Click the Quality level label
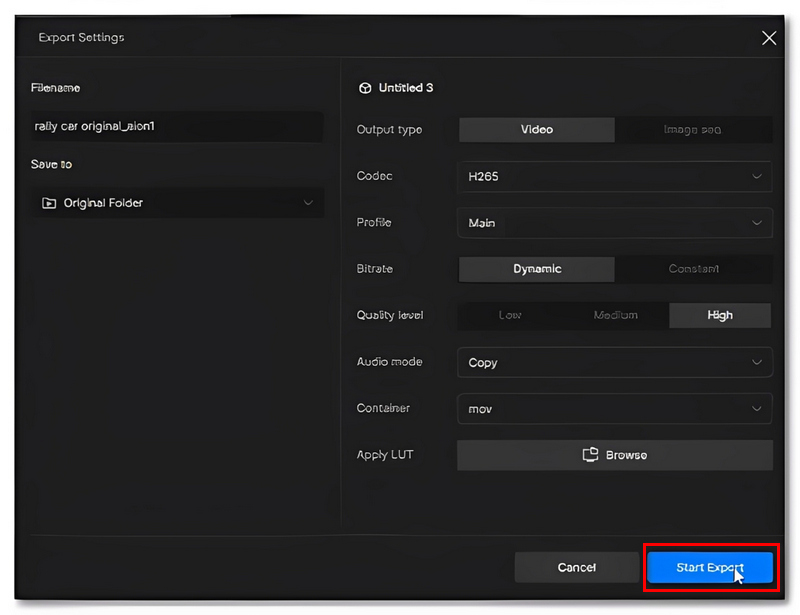800x615 pixels. click(x=390, y=315)
